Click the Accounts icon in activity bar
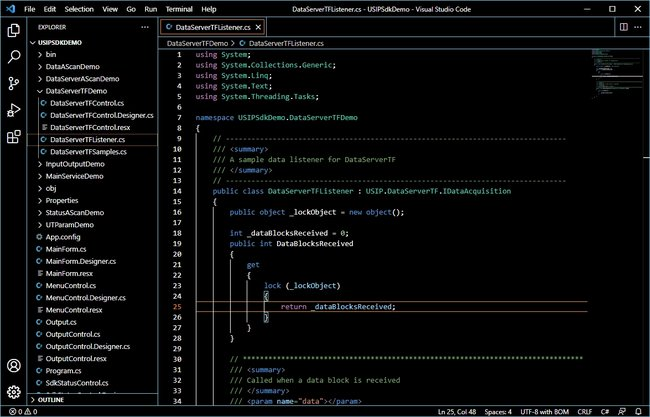The image size is (650, 417). point(14,366)
